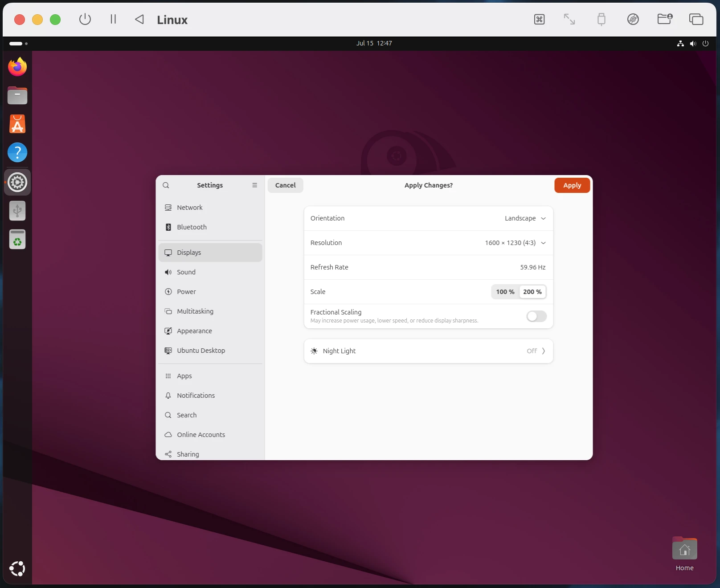Apply the display changes
The width and height of the screenshot is (720, 588).
coord(572,185)
